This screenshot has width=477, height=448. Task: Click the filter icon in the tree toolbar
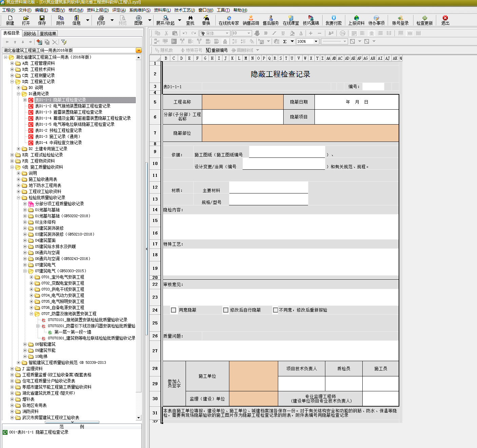pos(64,42)
